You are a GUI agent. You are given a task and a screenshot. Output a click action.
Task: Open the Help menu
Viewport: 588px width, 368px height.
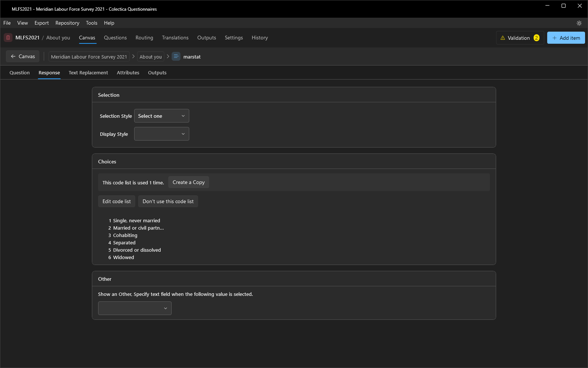[109, 23]
